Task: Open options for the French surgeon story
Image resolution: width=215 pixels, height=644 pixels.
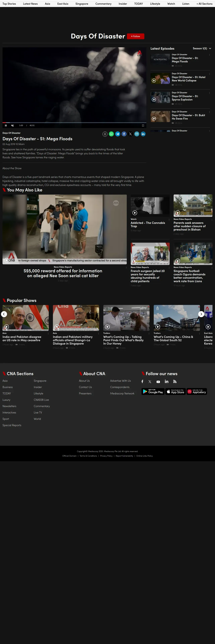Action: [169, 267]
